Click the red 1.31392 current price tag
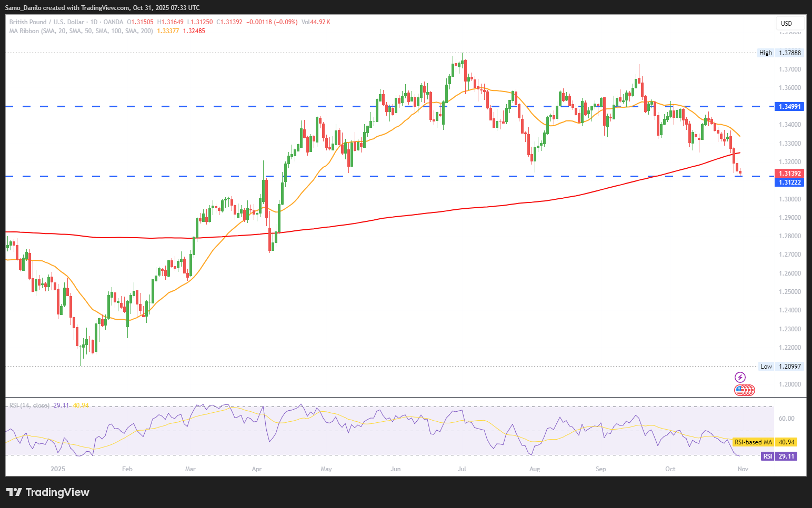 (789, 173)
